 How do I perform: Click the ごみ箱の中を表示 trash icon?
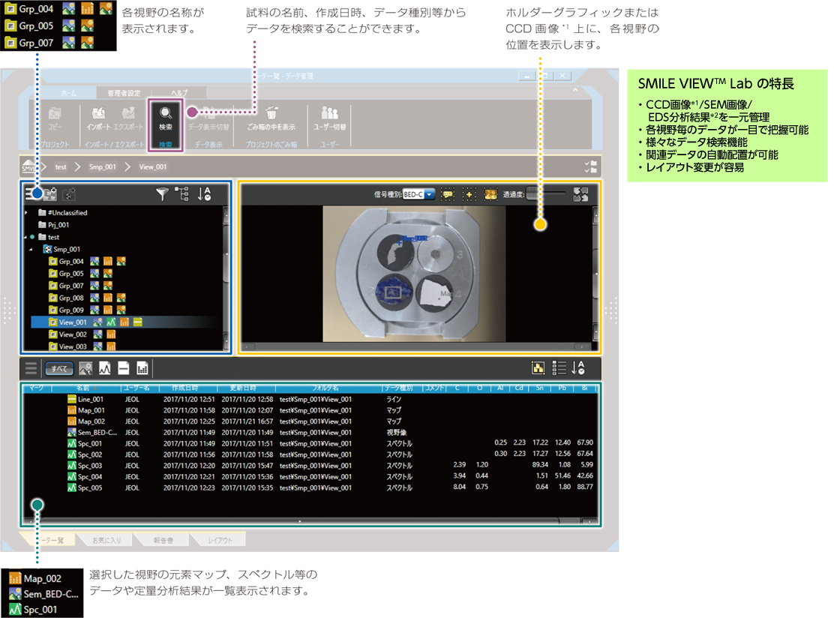pyautogui.click(x=271, y=114)
